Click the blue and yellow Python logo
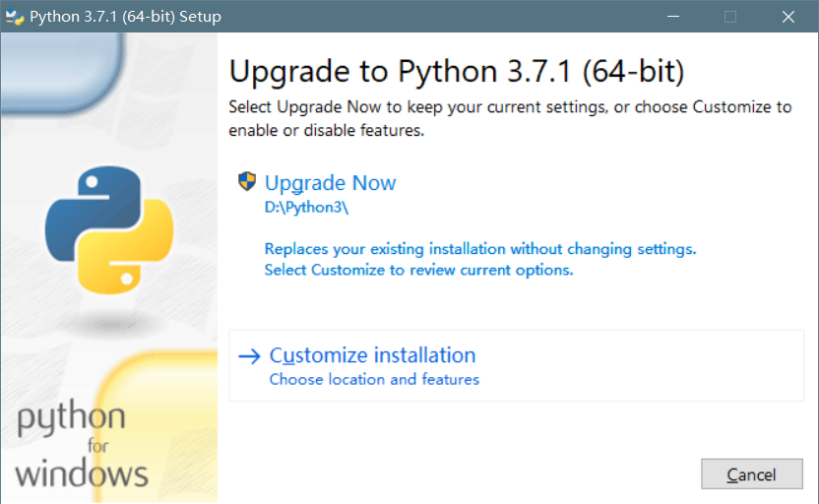 109,229
